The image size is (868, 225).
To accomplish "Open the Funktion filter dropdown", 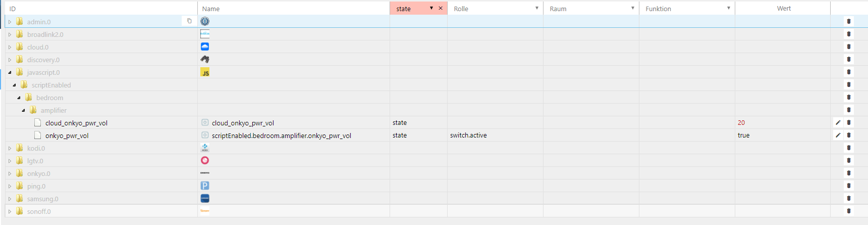I will [x=728, y=8].
